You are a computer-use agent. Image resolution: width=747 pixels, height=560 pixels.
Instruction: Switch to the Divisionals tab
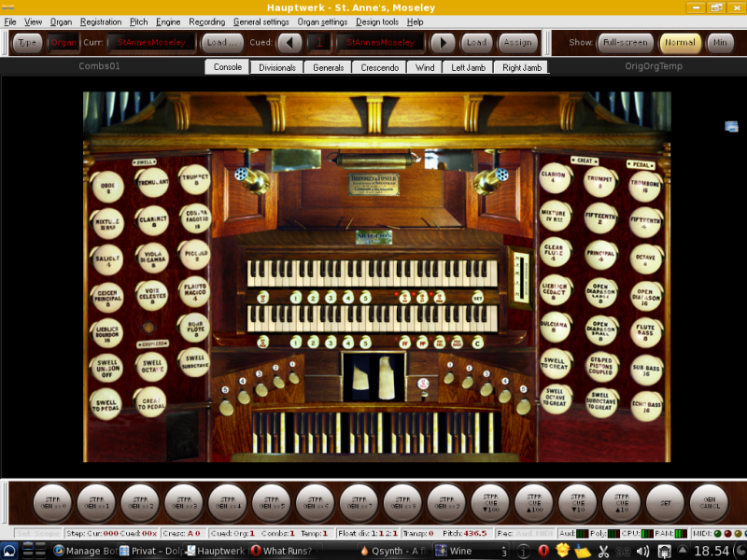pos(277,67)
